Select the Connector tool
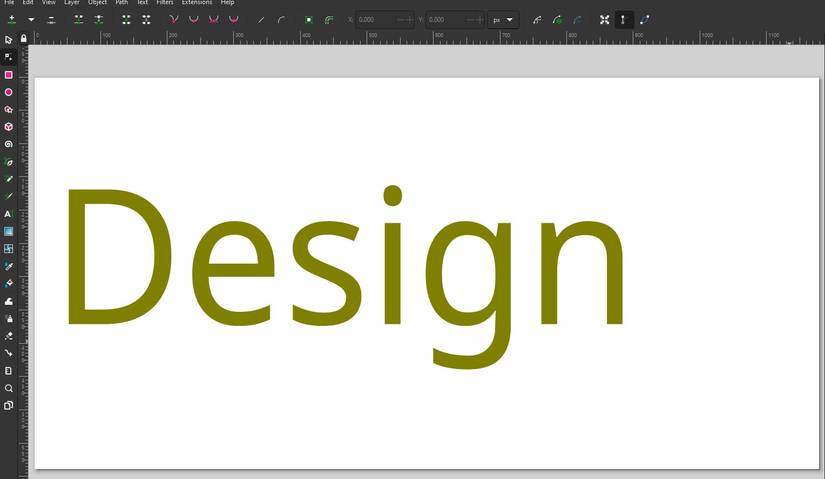 click(x=8, y=353)
